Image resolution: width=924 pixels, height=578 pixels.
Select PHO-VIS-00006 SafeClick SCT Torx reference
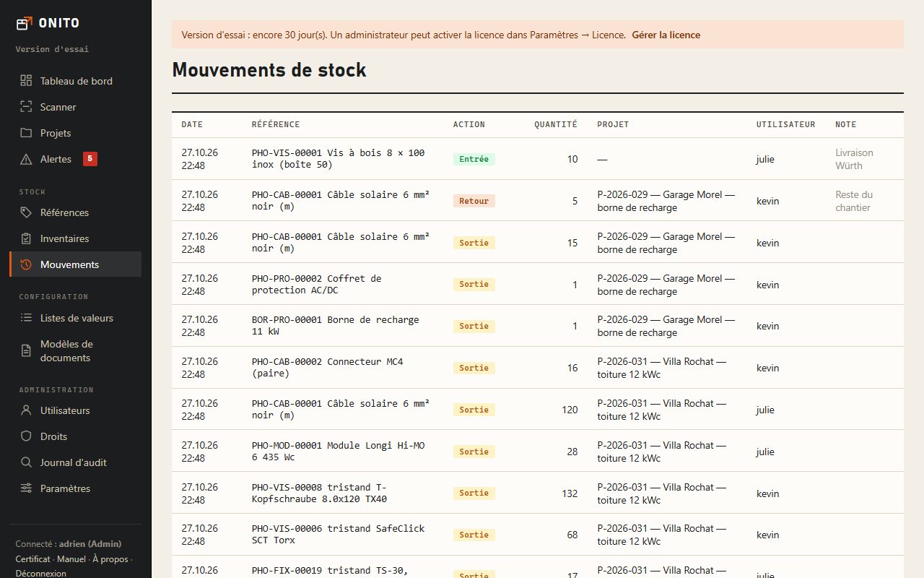click(339, 535)
